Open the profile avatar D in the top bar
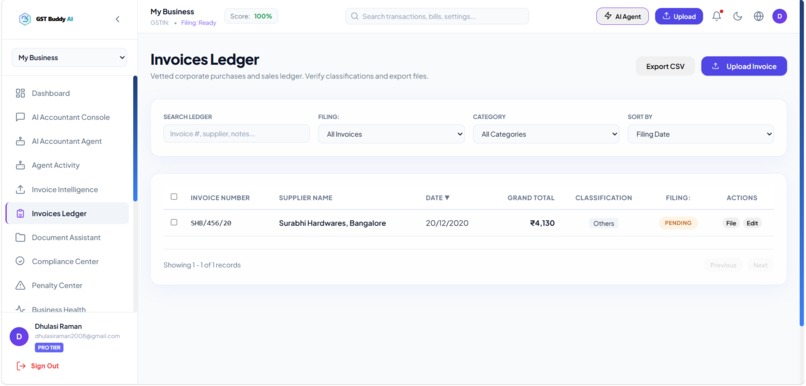Screen dimensions: 806x386 tap(779, 16)
